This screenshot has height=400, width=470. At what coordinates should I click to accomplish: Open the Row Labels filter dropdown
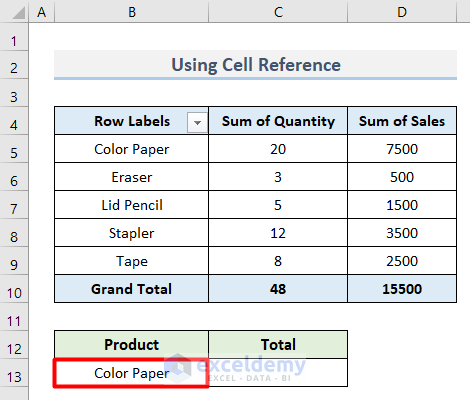click(x=197, y=123)
